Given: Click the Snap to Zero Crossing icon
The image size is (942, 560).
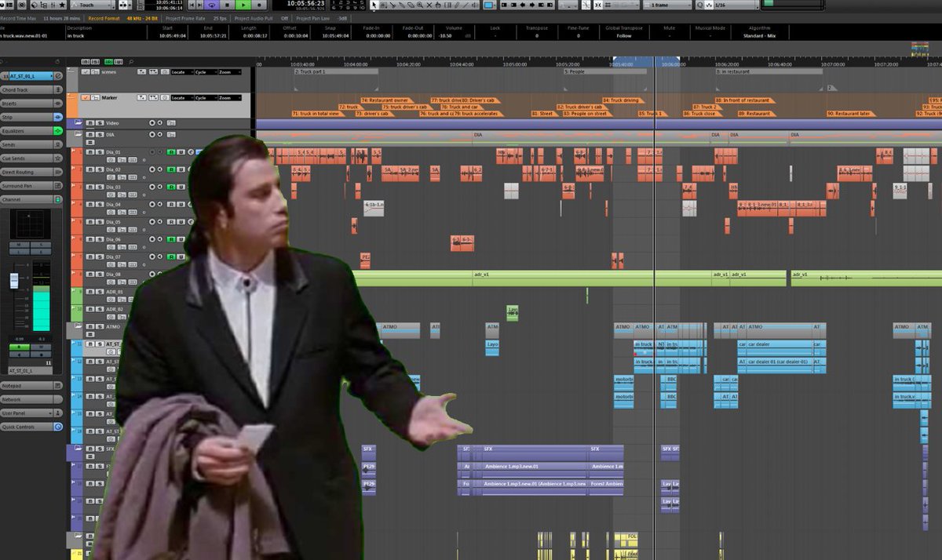Looking at the screenshot, I should tap(586, 5).
